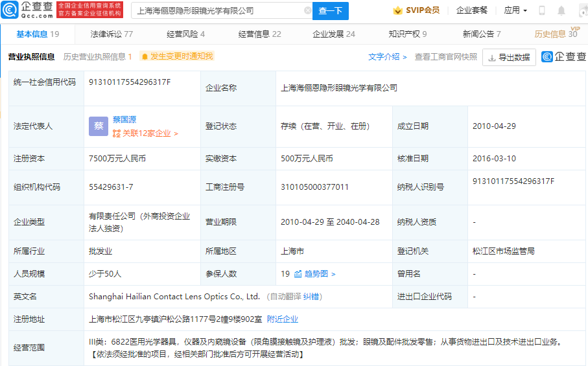
Task: Open the 企业发展 24 tab
Action: point(334,34)
